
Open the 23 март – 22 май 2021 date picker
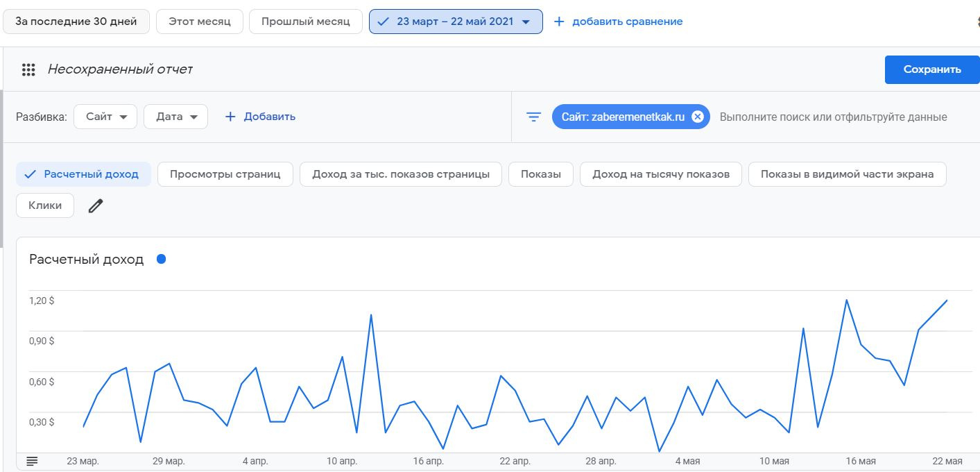click(x=456, y=22)
